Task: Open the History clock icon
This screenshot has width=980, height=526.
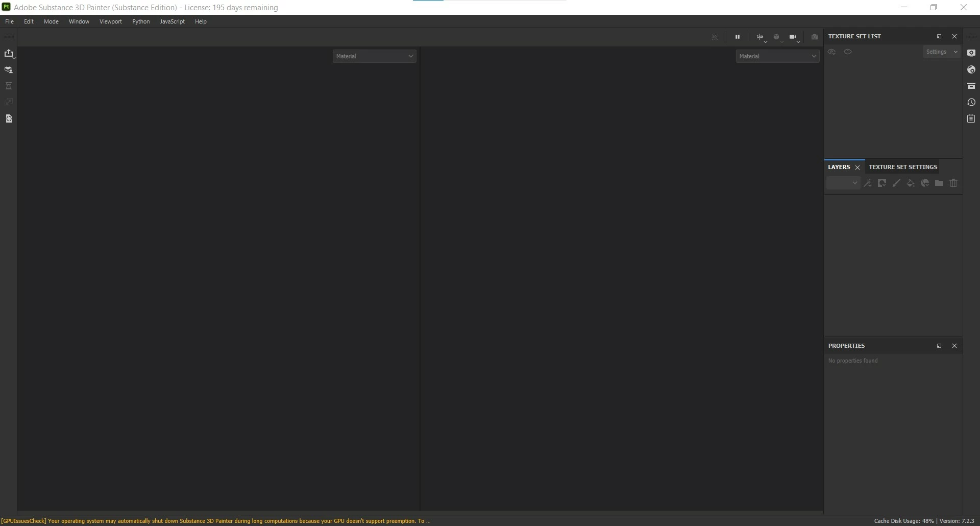Action: (971, 102)
